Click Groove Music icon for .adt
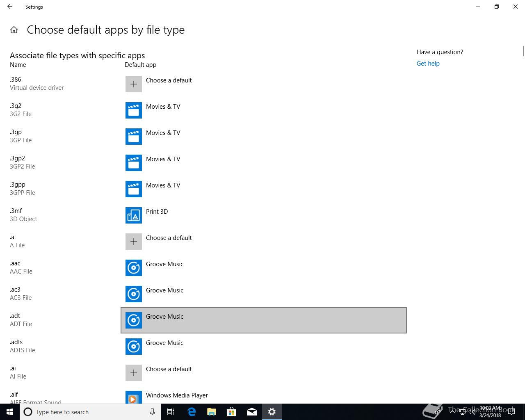This screenshot has height=420, width=525. click(134, 320)
